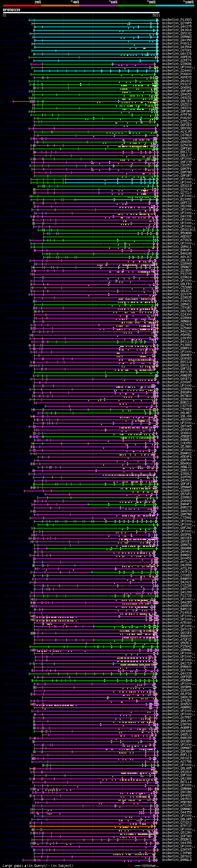Select the UniRef100_B4H1H8 label

tap(177, 253)
